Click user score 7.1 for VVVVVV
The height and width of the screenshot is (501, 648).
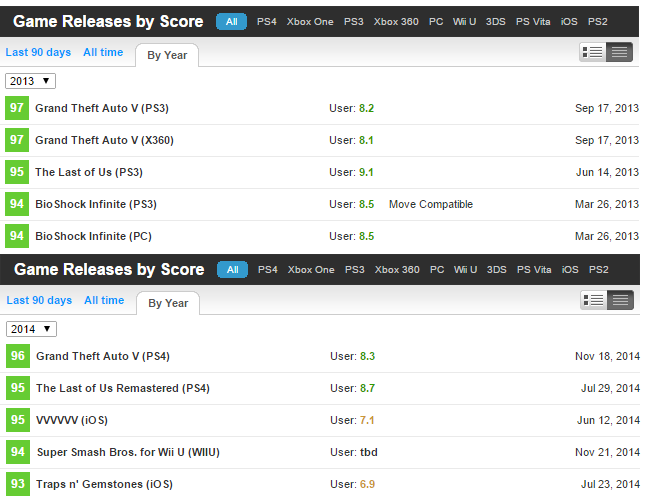(x=367, y=420)
